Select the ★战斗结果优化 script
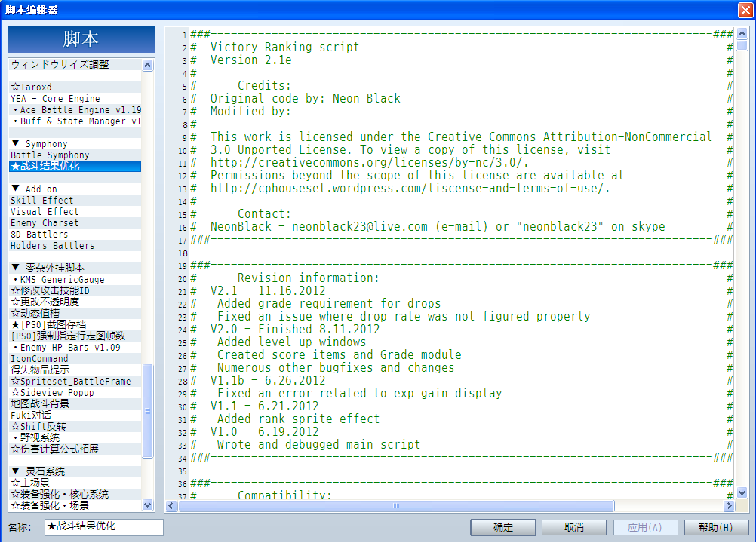The image size is (756, 543). [75, 166]
